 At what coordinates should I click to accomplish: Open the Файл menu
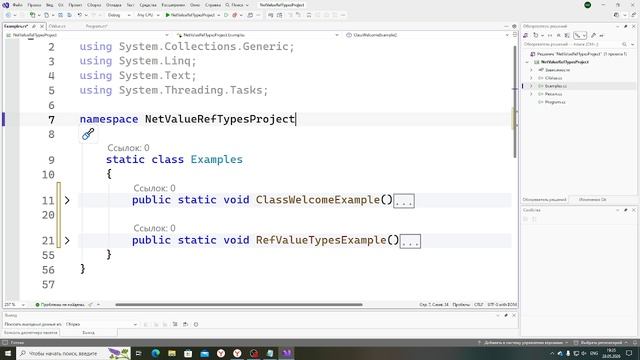(x=18, y=5)
